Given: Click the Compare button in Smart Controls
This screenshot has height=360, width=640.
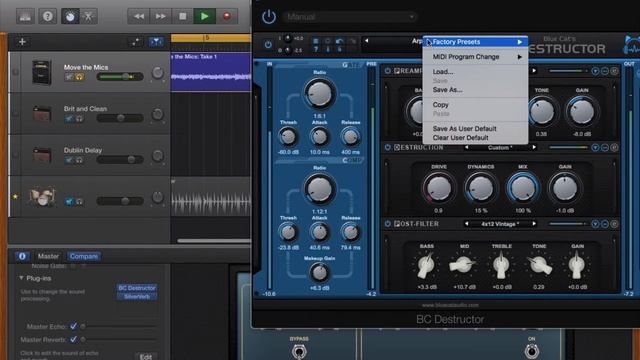Looking at the screenshot, I should coord(84,256).
